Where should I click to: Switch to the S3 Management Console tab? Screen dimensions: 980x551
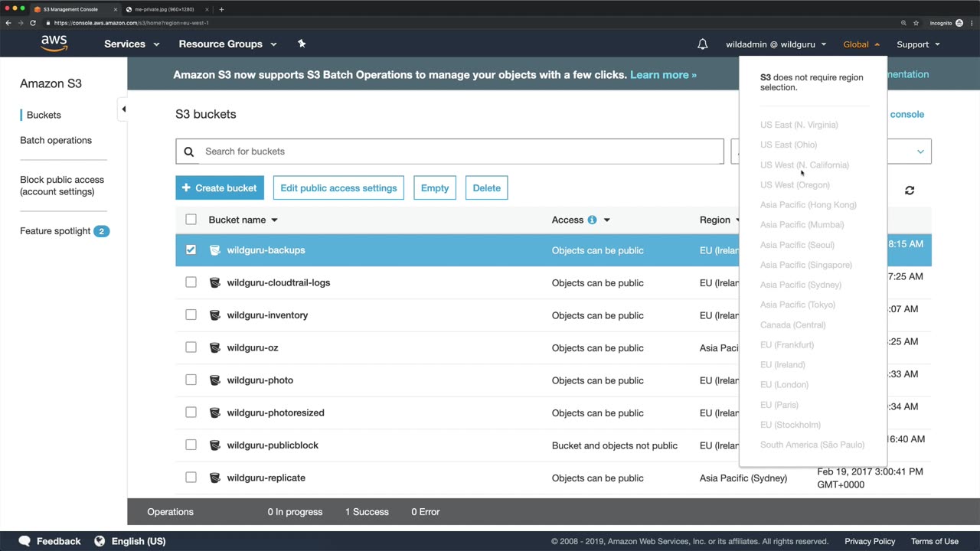click(x=74, y=9)
